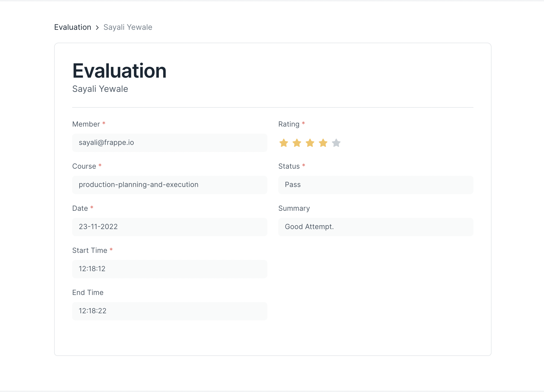Click the Start Time field
The image size is (544, 392).
169,269
